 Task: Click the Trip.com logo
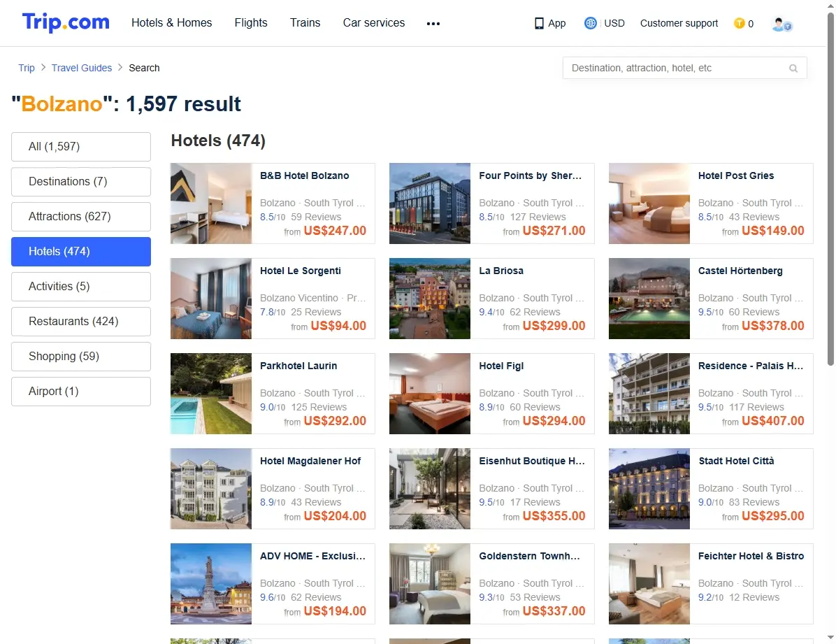point(66,22)
